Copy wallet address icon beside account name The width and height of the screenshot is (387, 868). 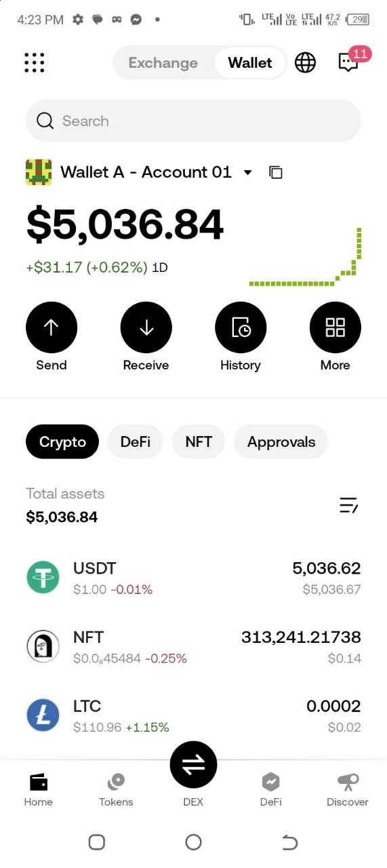click(x=275, y=172)
